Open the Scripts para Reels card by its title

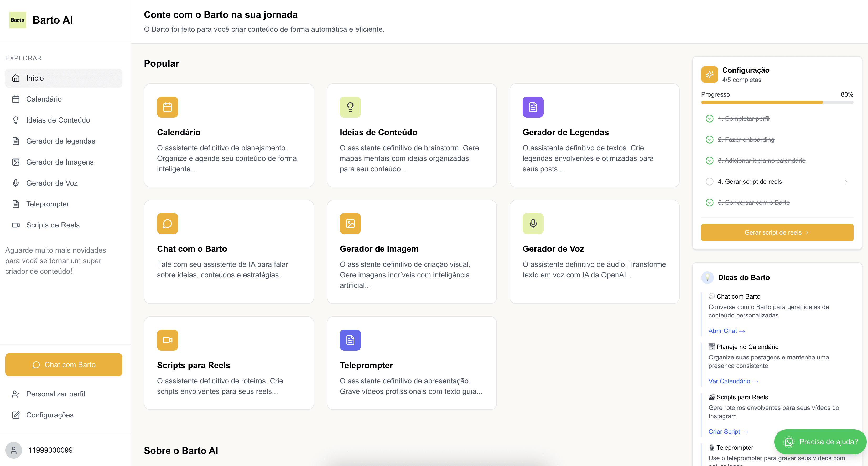[x=193, y=365]
